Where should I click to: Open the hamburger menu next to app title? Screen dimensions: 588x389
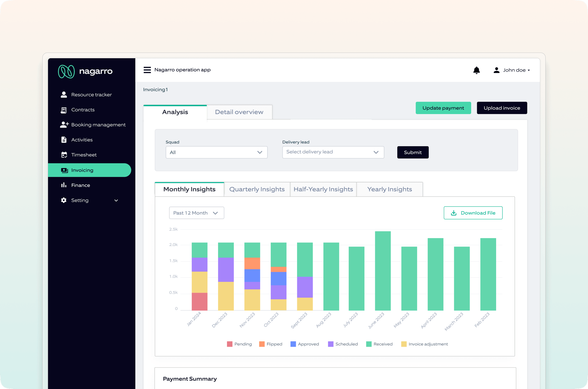pos(147,70)
